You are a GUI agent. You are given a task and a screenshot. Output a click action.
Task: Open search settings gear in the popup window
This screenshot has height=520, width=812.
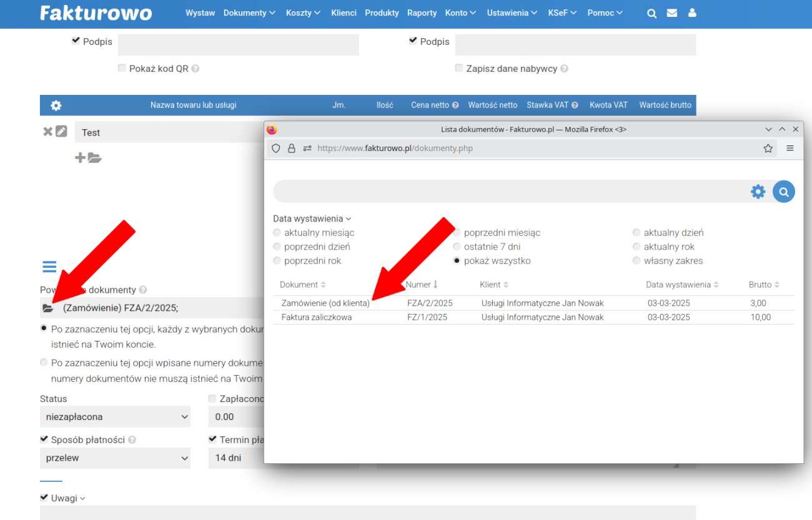pos(758,192)
